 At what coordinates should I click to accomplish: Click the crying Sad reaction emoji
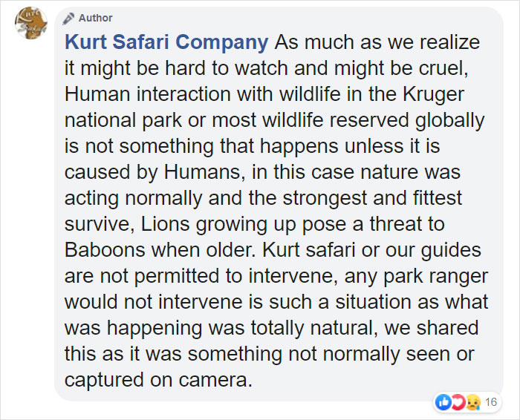472,402
